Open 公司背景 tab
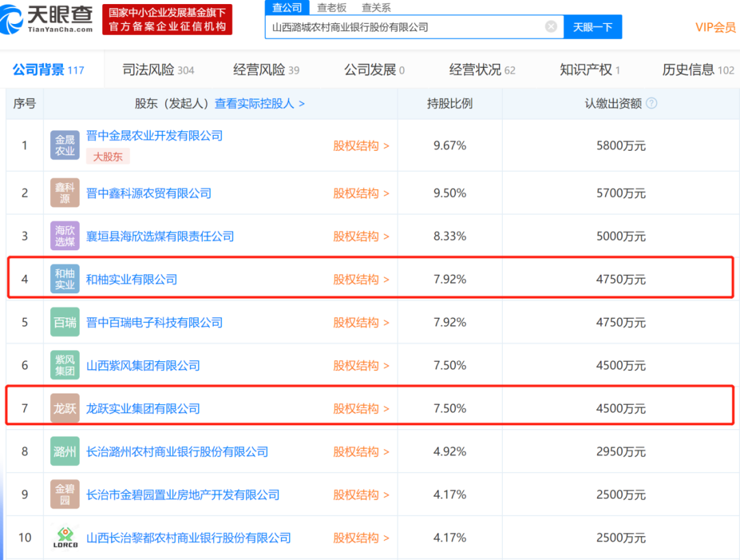 [48, 70]
